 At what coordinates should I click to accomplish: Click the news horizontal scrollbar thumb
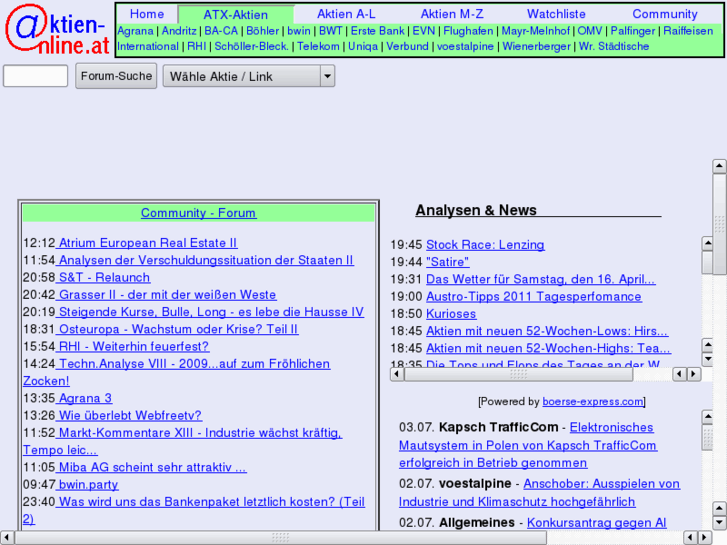(x=518, y=374)
